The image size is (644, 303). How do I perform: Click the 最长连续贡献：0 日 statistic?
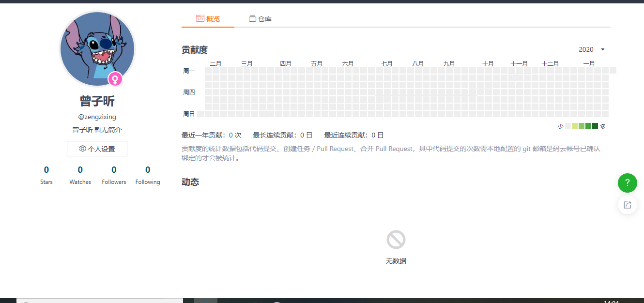pos(283,136)
